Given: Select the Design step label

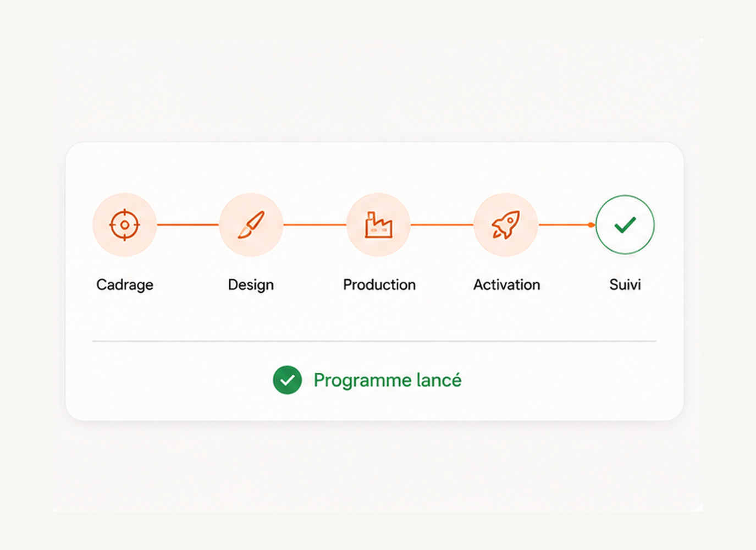Looking at the screenshot, I should [x=251, y=285].
